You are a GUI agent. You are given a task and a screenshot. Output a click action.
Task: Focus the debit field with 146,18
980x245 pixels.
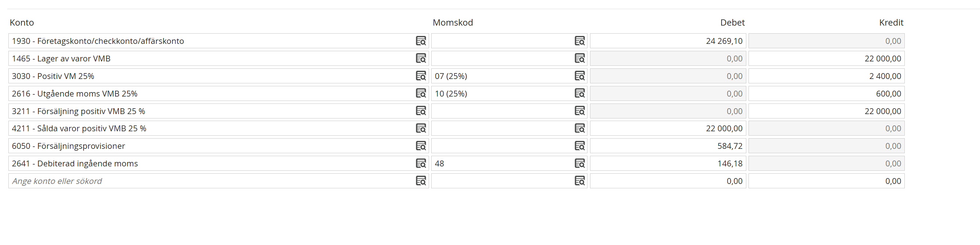tap(668, 163)
